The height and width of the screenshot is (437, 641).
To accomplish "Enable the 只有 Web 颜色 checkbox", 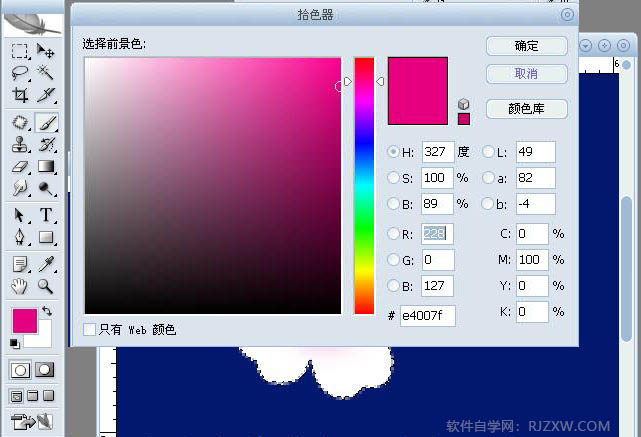I will point(90,329).
